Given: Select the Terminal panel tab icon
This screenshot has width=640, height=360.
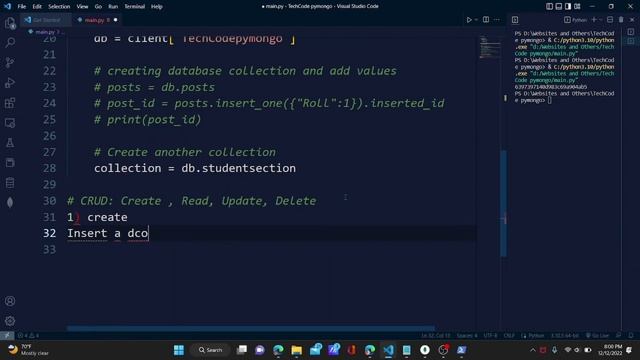Looking at the screenshot, I should pyautogui.click(x=515, y=20).
